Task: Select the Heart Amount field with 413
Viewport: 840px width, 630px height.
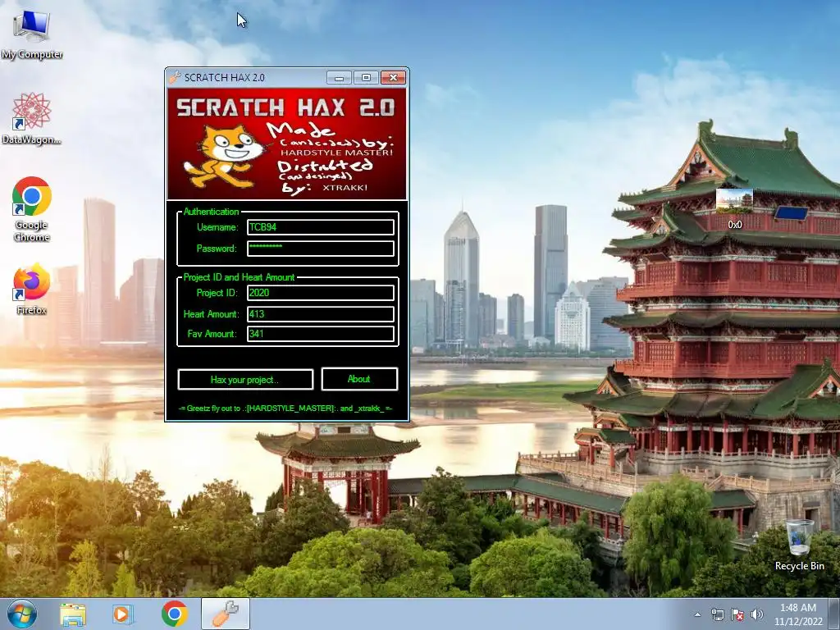Action: (321, 314)
